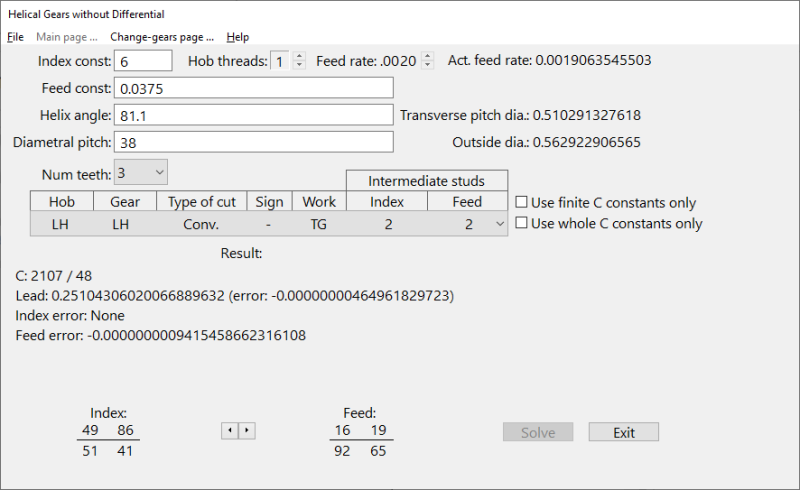Show next solution with right arrow button
Screen dimensions: 800x490
pyautogui.click(x=247, y=431)
